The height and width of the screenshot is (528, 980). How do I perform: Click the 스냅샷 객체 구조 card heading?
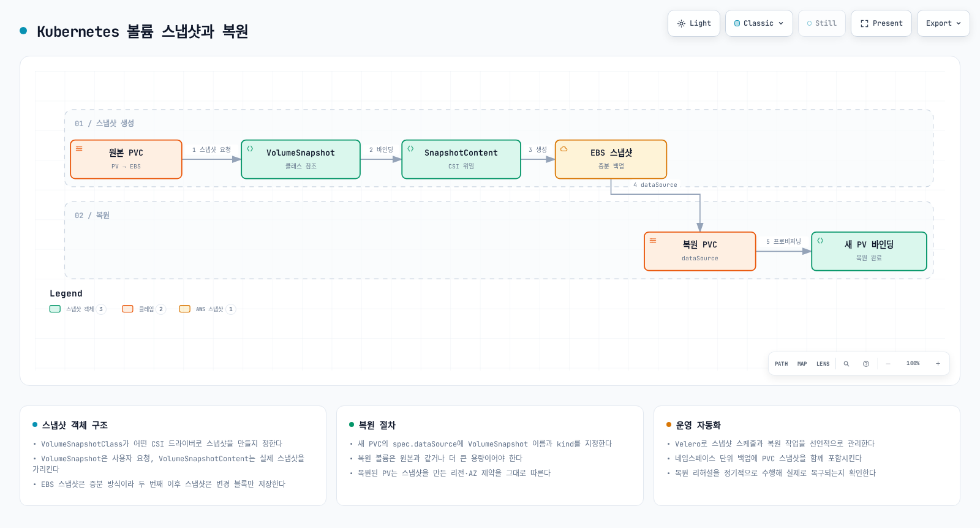click(x=75, y=425)
